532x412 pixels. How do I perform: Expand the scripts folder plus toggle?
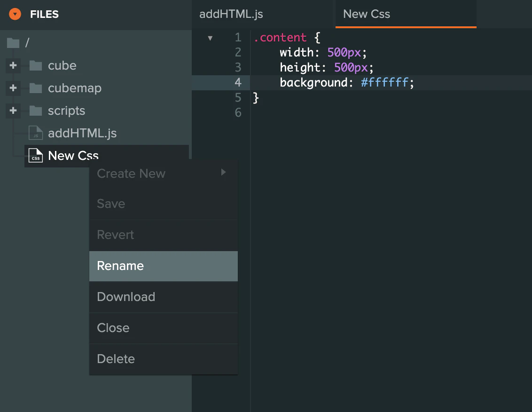[x=13, y=111]
